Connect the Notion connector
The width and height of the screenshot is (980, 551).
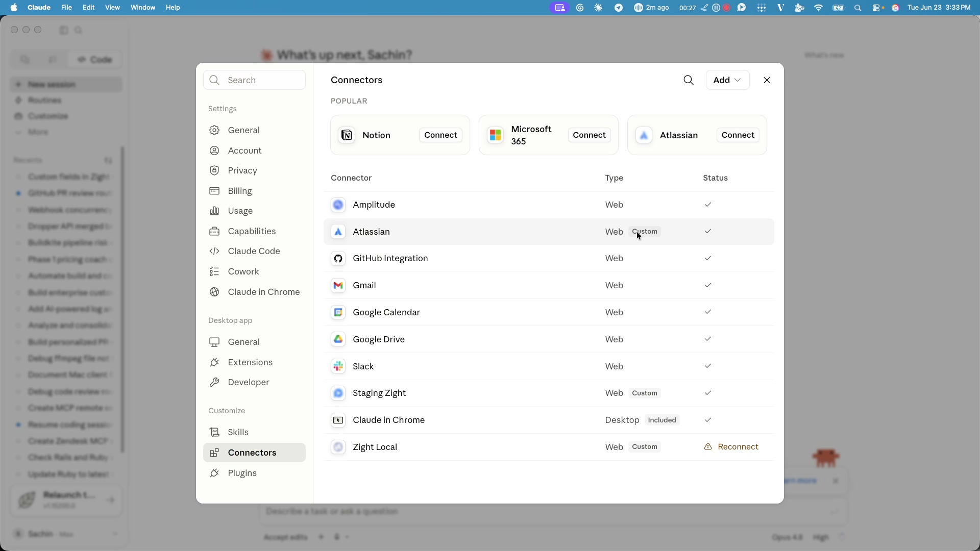[x=440, y=135]
